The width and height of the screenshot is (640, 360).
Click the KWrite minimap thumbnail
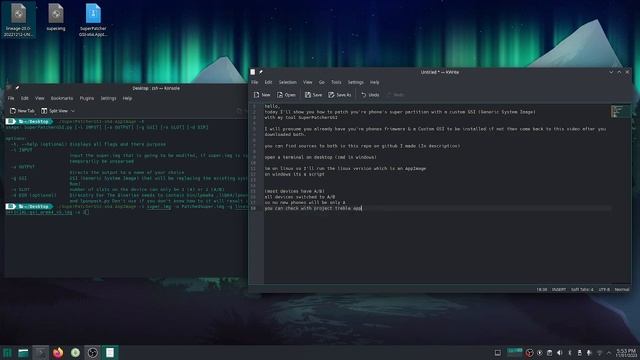(620, 111)
